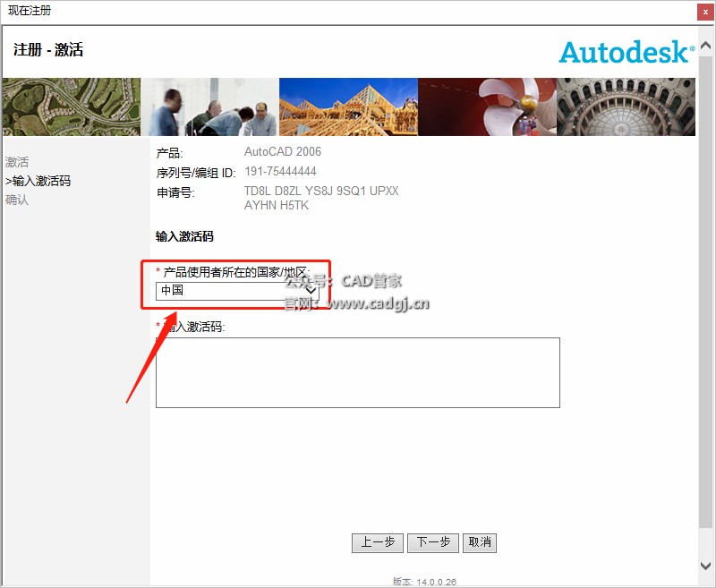Click the aerial map banner image
Viewport: 716px width, 588px height.
point(72,107)
